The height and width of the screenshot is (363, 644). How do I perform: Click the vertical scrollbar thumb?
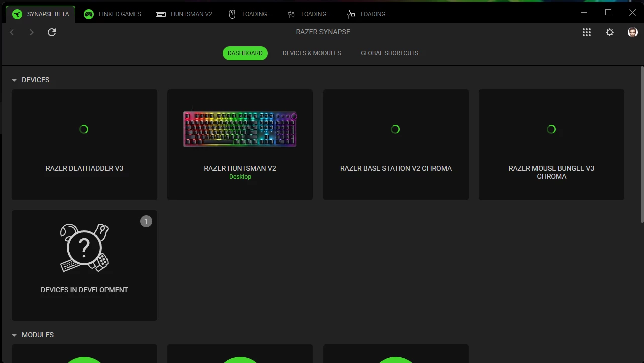[641, 144]
